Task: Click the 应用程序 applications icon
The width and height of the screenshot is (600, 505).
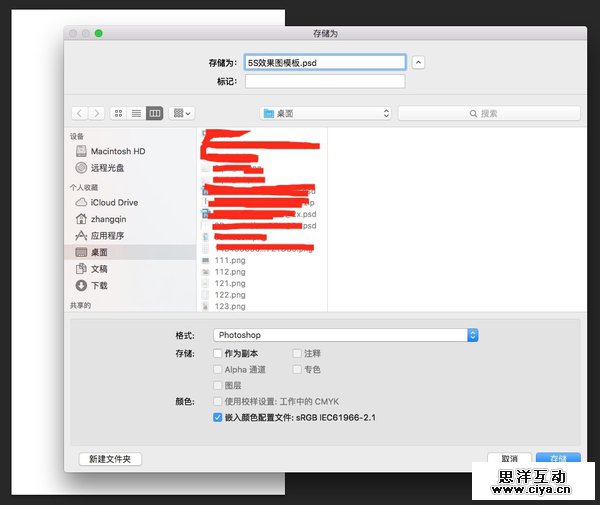Action: coord(81,236)
